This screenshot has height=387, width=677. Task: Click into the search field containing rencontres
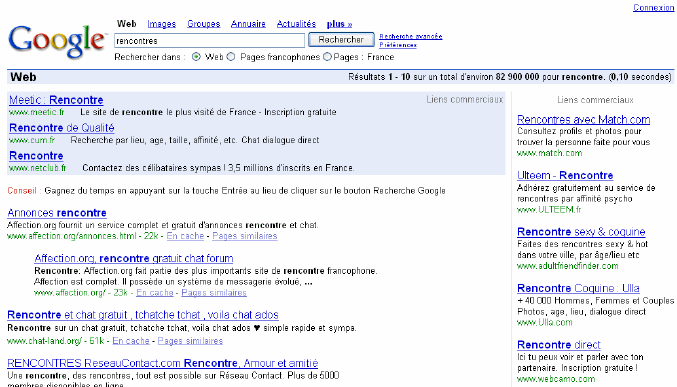[209, 41]
